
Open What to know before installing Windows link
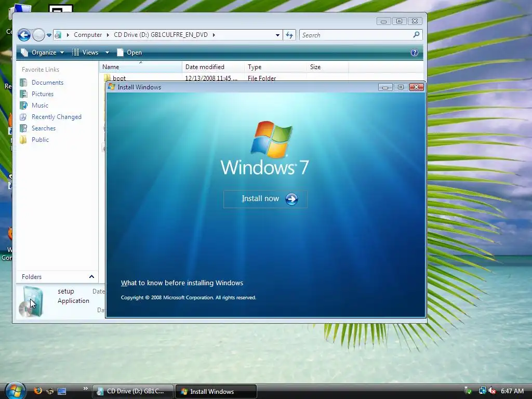[x=182, y=283]
